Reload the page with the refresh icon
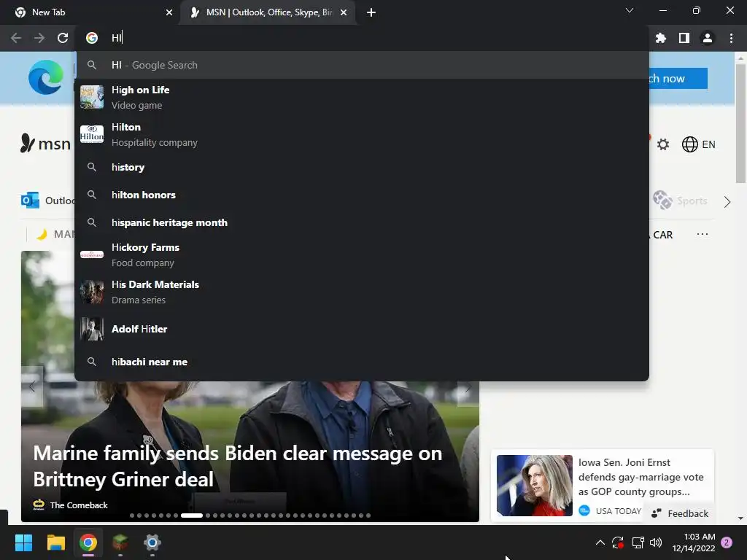The height and width of the screenshot is (560, 747). (63, 38)
